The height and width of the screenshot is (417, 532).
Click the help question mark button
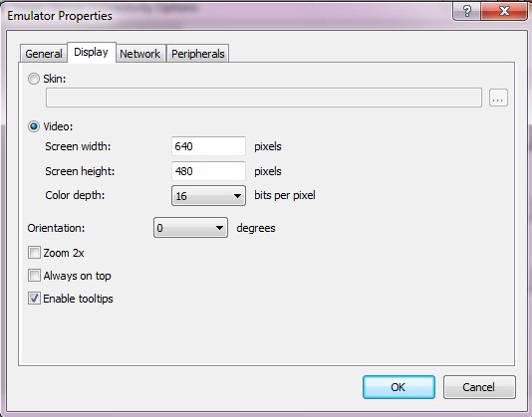click(x=466, y=11)
